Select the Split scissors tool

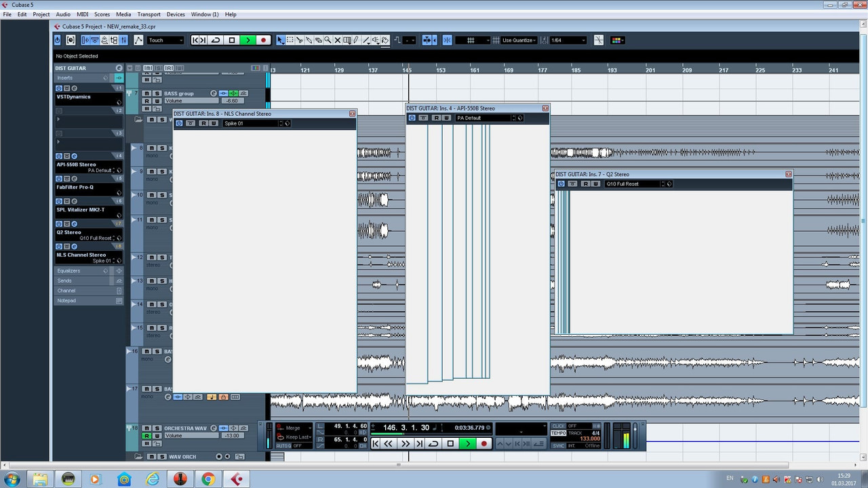coord(299,40)
